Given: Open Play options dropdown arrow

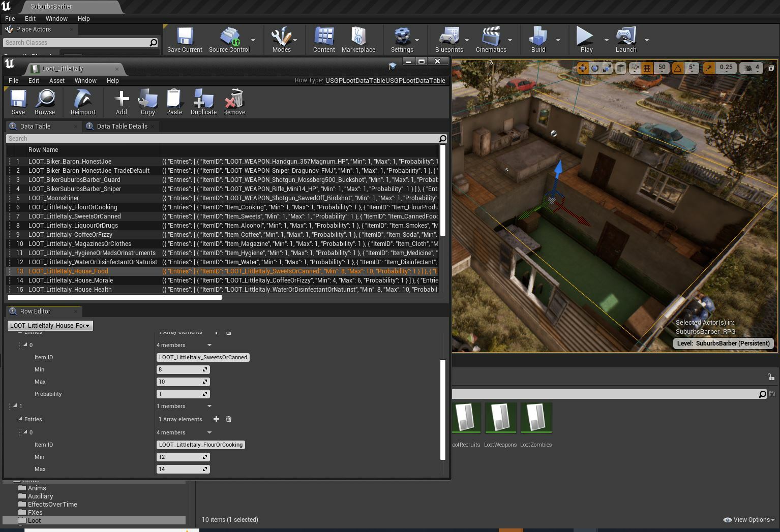Looking at the screenshot, I should click(x=606, y=40).
